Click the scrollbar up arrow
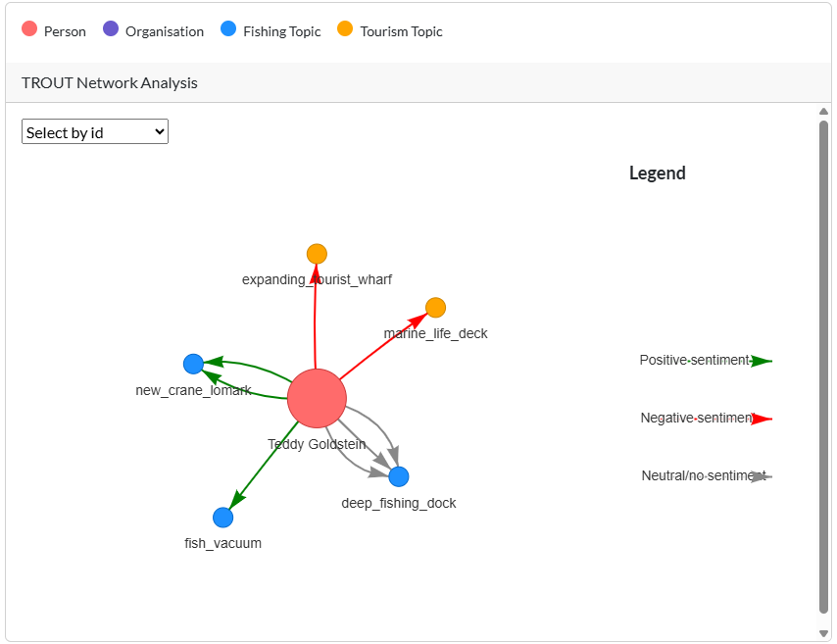The width and height of the screenshot is (837, 644). (823, 112)
